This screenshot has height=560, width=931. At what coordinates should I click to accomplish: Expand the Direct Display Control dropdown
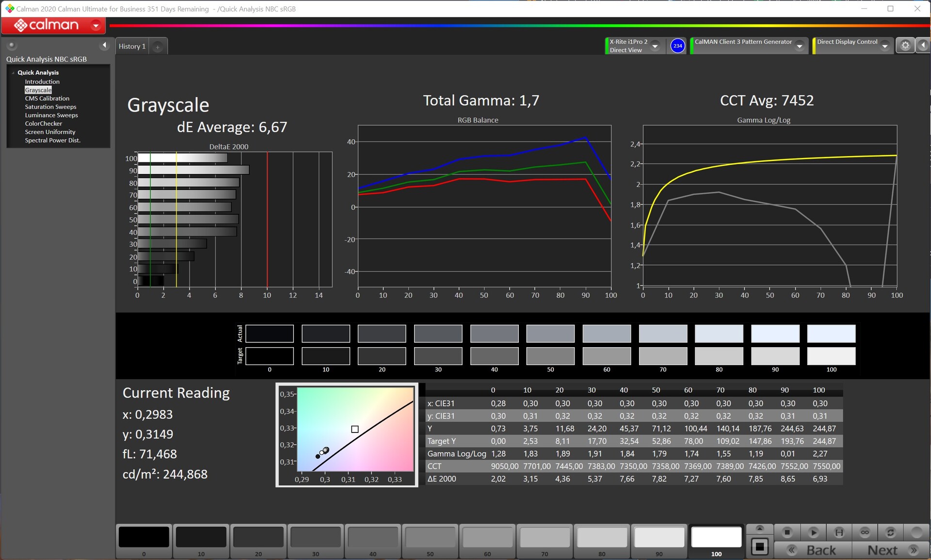pos(885,46)
